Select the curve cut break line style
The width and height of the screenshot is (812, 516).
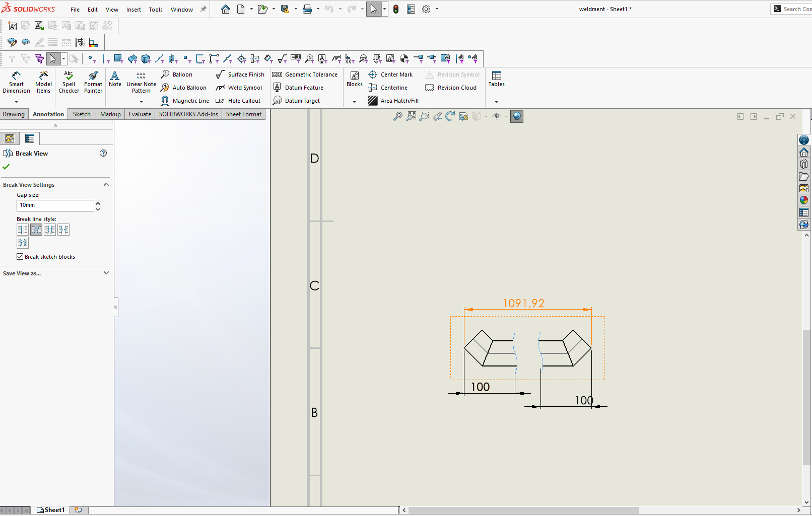pos(36,230)
